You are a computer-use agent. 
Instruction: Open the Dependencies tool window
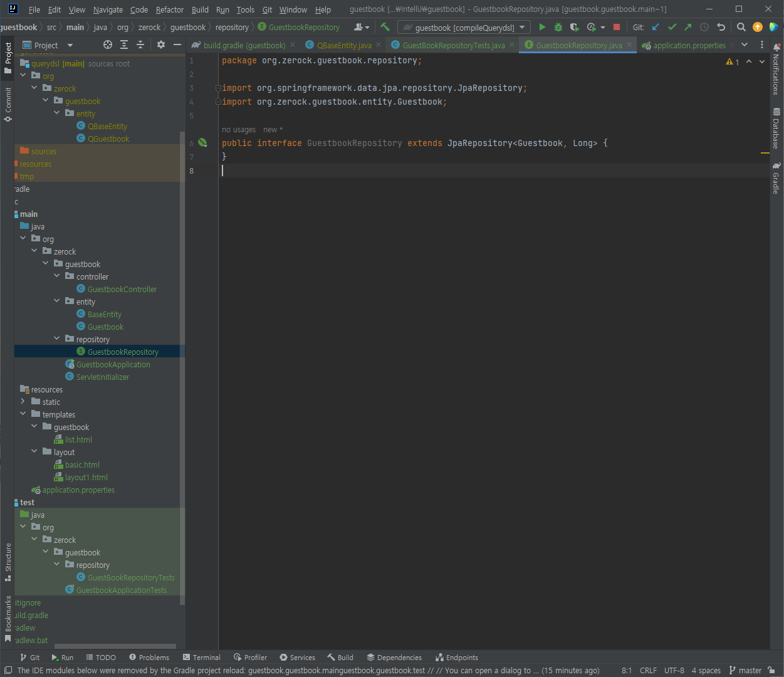394,658
